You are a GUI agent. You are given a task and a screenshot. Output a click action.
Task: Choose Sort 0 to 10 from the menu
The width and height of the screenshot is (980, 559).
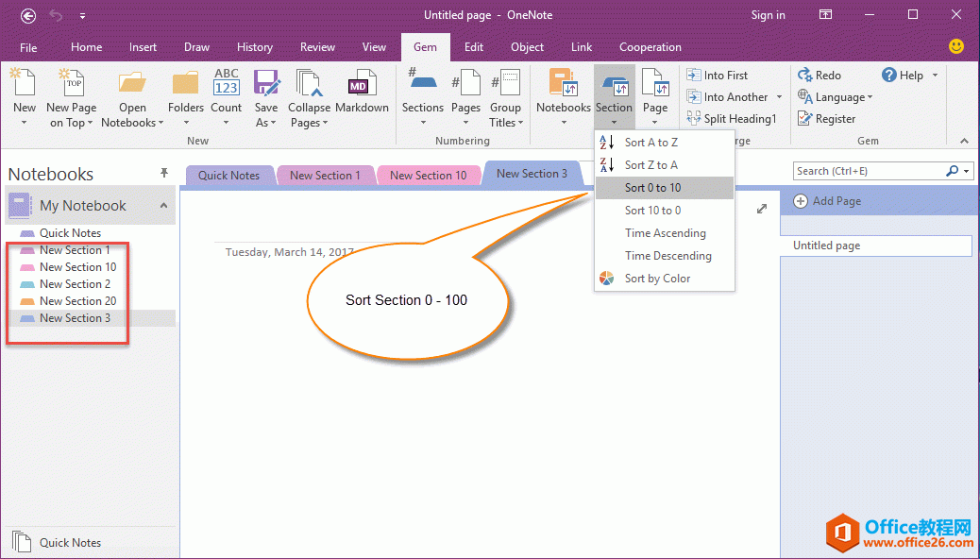click(663, 187)
